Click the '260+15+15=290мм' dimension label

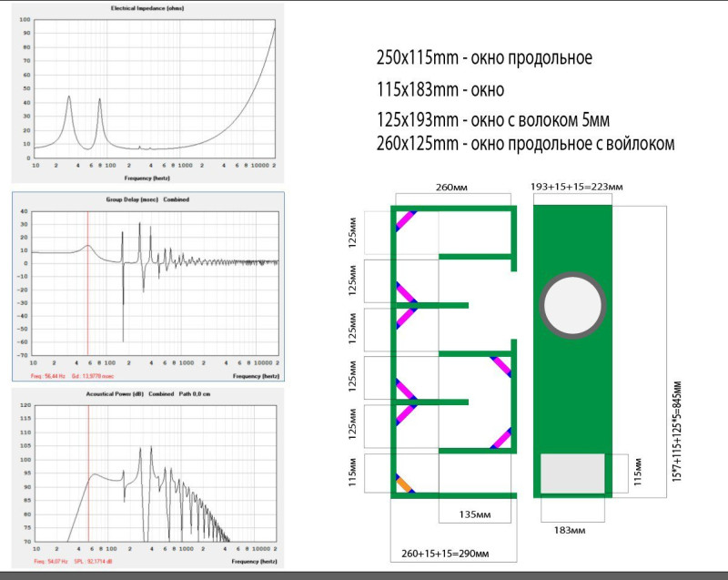445,553
